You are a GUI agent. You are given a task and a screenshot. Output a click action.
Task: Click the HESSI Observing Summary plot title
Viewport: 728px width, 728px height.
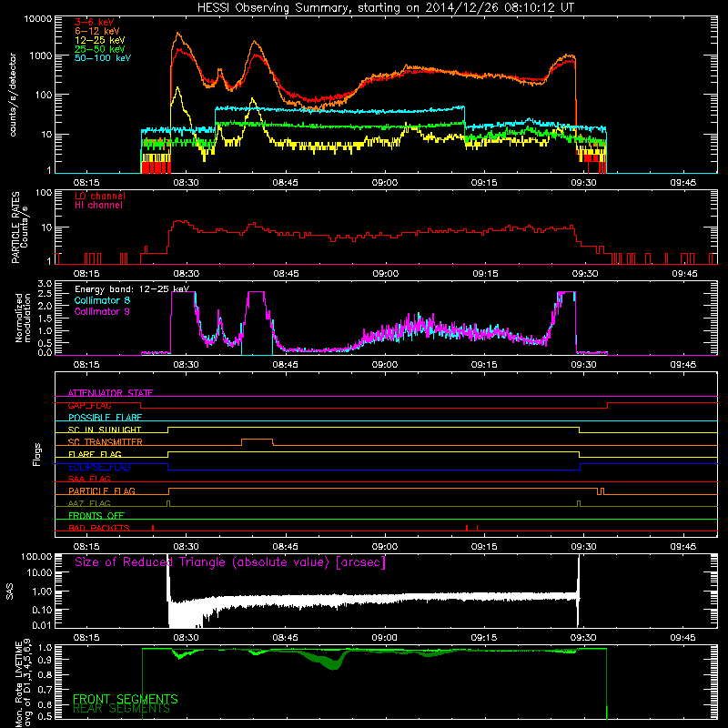pyautogui.click(x=385, y=8)
